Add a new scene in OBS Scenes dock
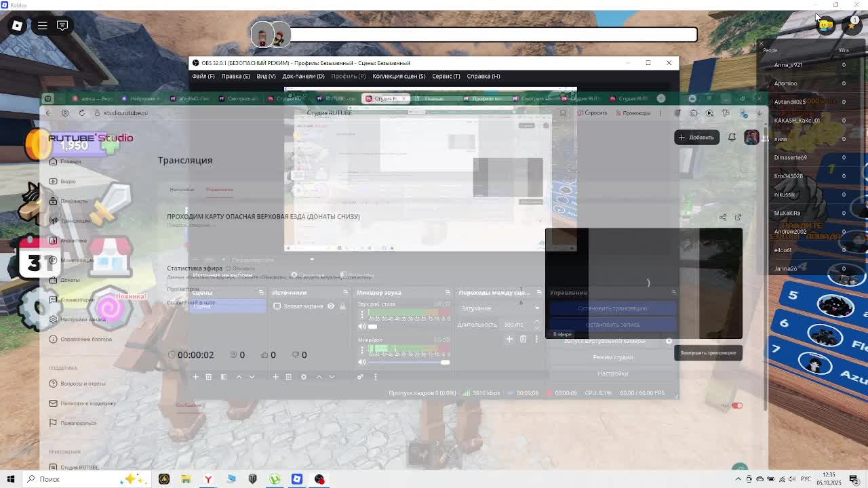Viewport: 868px width, 488px height. pos(195,377)
